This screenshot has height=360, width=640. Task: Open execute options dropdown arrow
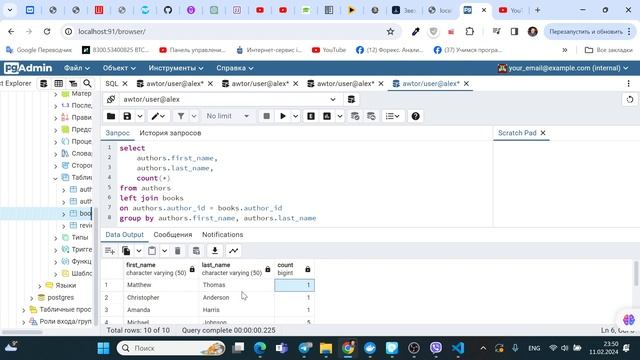pyautogui.click(x=295, y=116)
